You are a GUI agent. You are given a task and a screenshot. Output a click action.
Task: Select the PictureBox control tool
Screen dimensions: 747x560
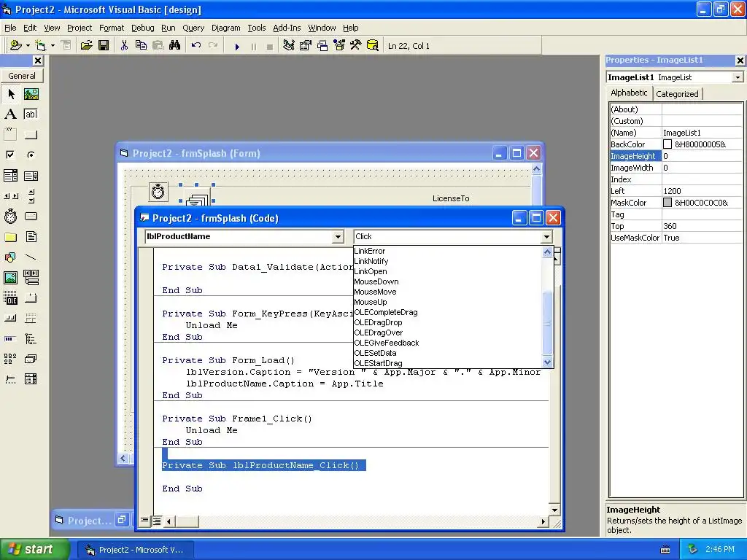click(31, 94)
